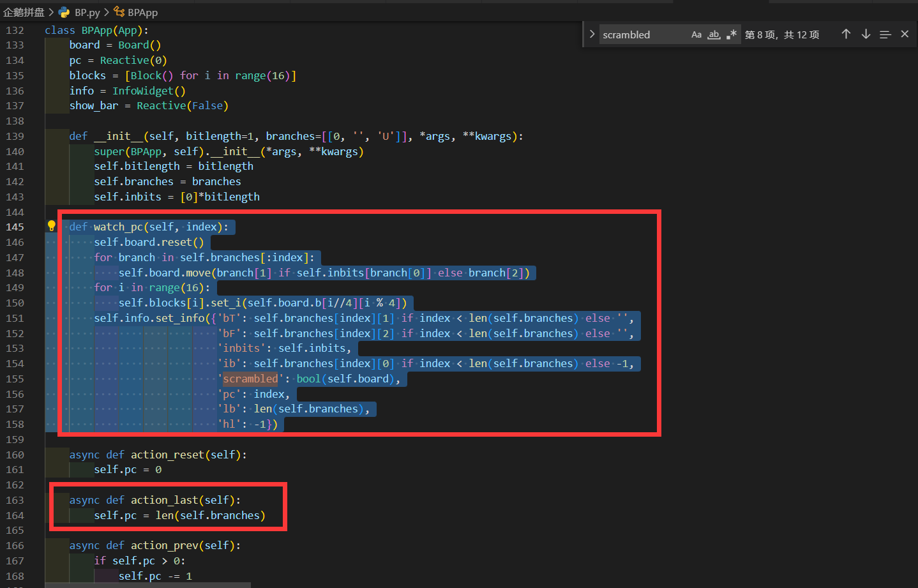Click 'self.info.set_info' call

[149, 318]
